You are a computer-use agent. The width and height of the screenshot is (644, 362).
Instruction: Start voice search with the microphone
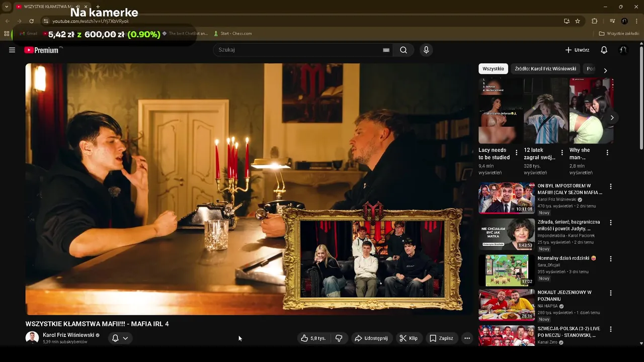[x=426, y=50]
